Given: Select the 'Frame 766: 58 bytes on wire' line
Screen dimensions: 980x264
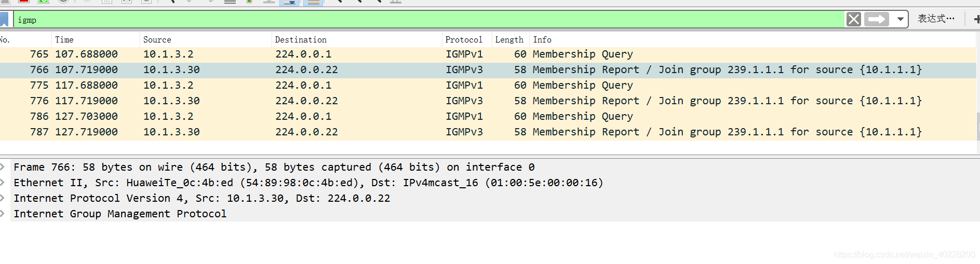Looking at the screenshot, I should (x=274, y=167).
